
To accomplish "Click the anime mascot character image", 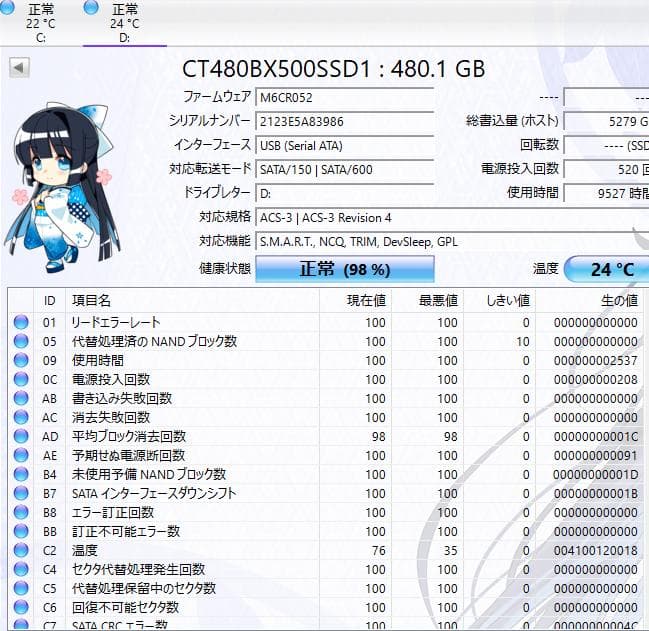I will tap(62, 187).
